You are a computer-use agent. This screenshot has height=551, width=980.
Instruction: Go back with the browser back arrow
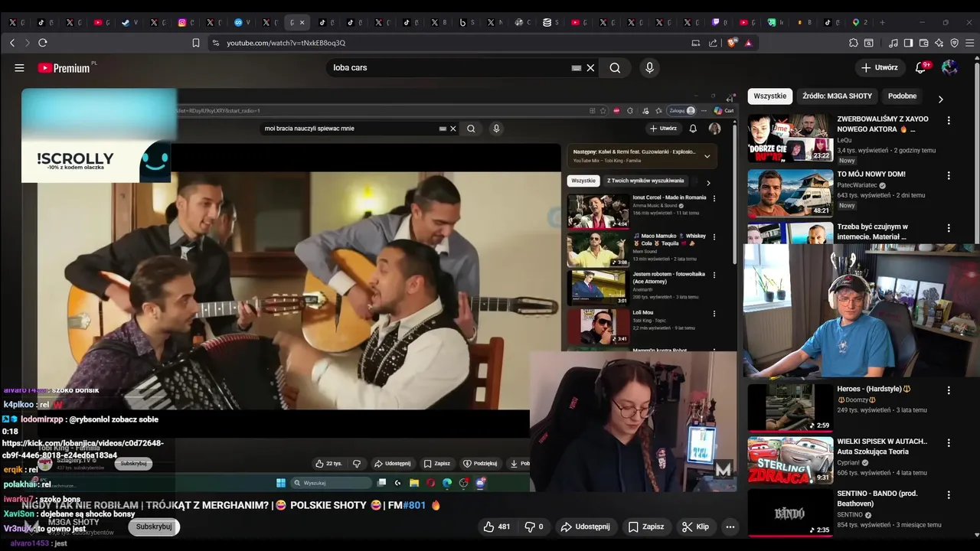[x=12, y=43]
